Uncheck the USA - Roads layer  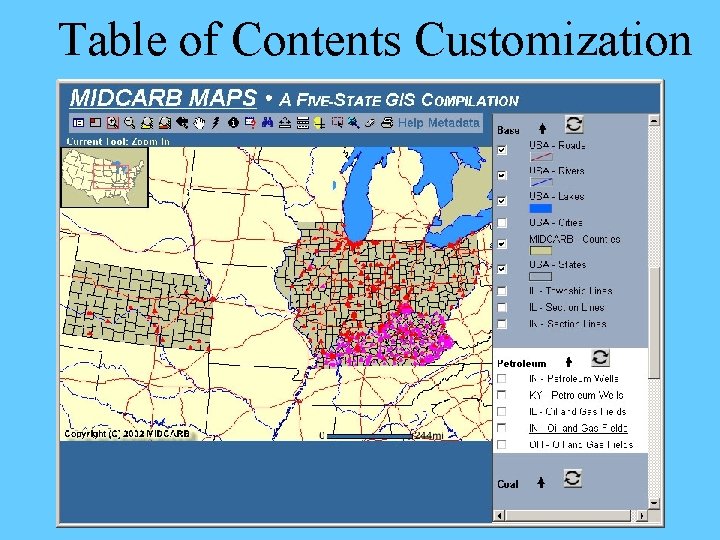tap(502, 150)
